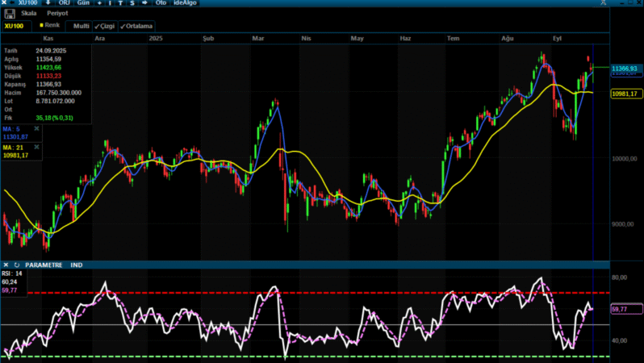Open PARAMETRE settings for the indicator

44,265
